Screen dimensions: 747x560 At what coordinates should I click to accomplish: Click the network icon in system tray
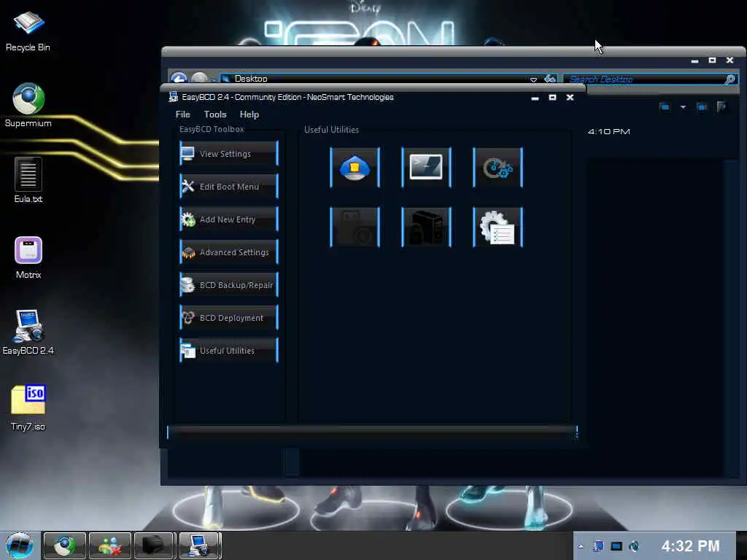tap(598, 546)
